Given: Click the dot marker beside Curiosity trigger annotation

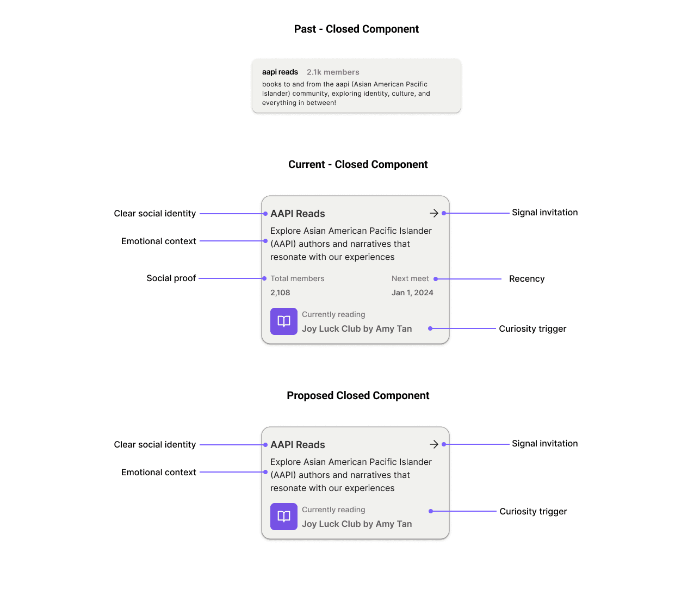Looking at the screenshot, I should point(430,328).
